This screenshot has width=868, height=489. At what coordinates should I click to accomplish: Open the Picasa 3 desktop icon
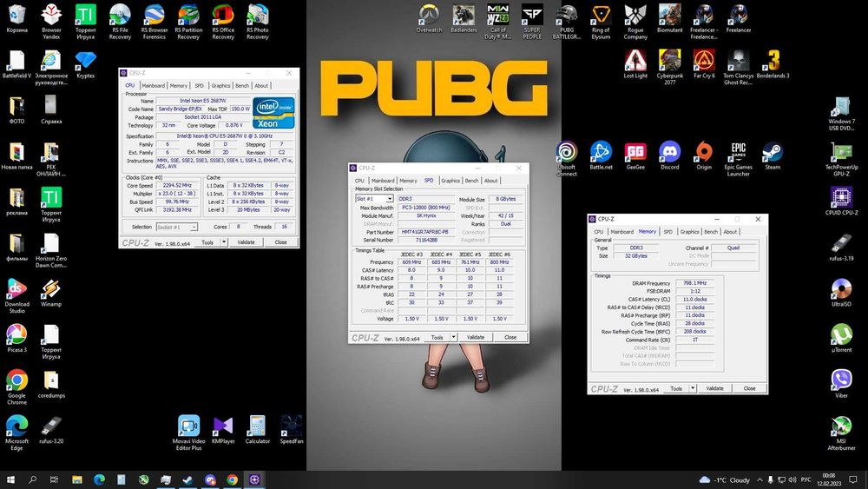click(x=16, y=339)
